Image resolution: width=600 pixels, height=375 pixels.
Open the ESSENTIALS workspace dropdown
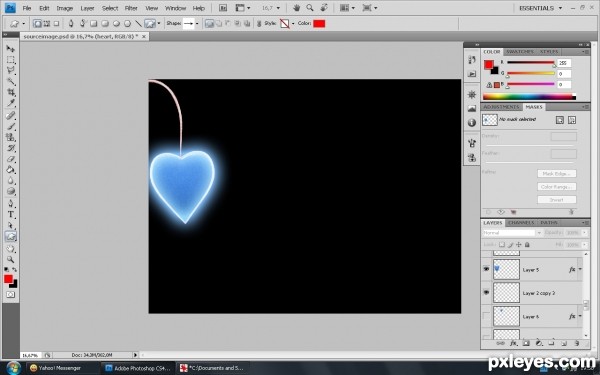click(x=540, y=8)
